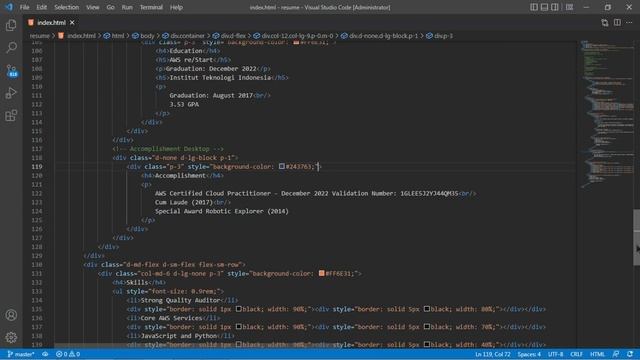
Task: Click the vertical scrollbar thumb
Action: point(637,237)
